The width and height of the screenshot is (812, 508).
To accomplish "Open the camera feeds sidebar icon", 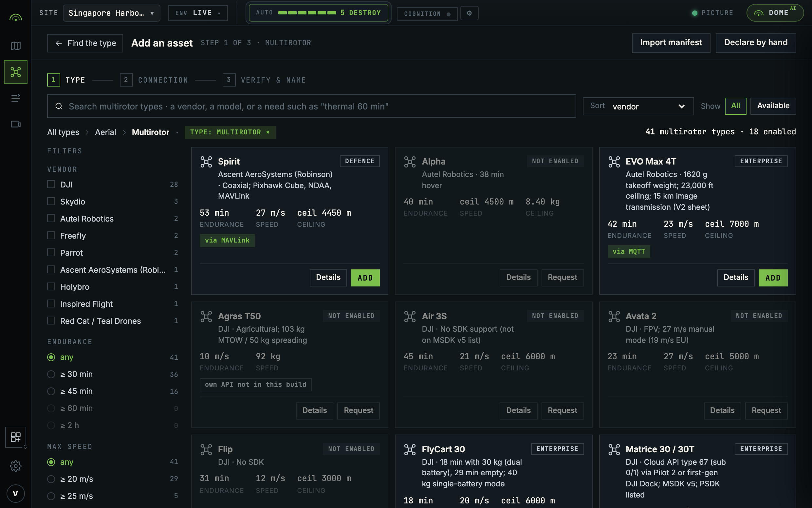I will tap(15, 124).
